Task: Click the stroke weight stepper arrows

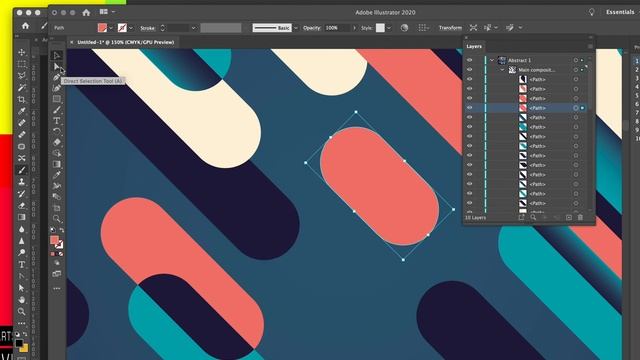Action: point(162,28)
